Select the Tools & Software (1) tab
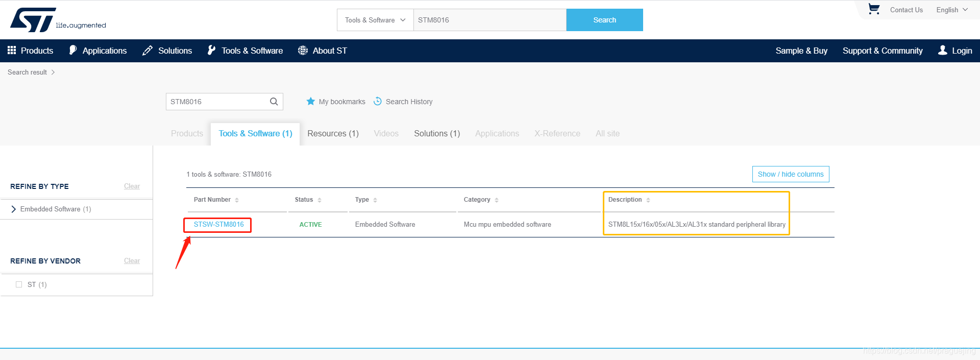 click(255, 133)
